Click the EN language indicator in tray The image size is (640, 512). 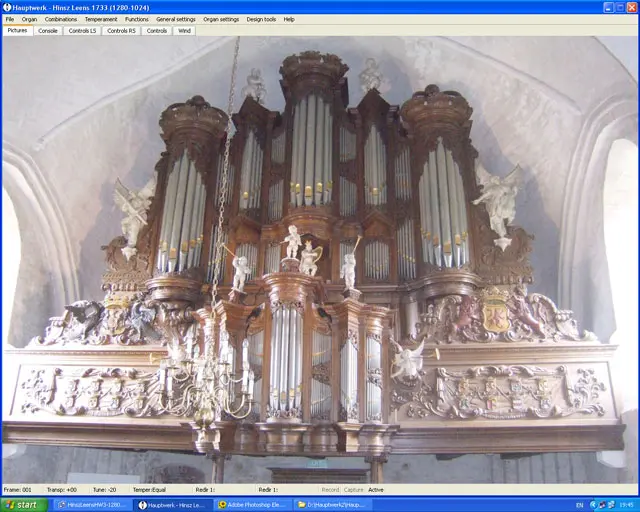click(580, 505)
